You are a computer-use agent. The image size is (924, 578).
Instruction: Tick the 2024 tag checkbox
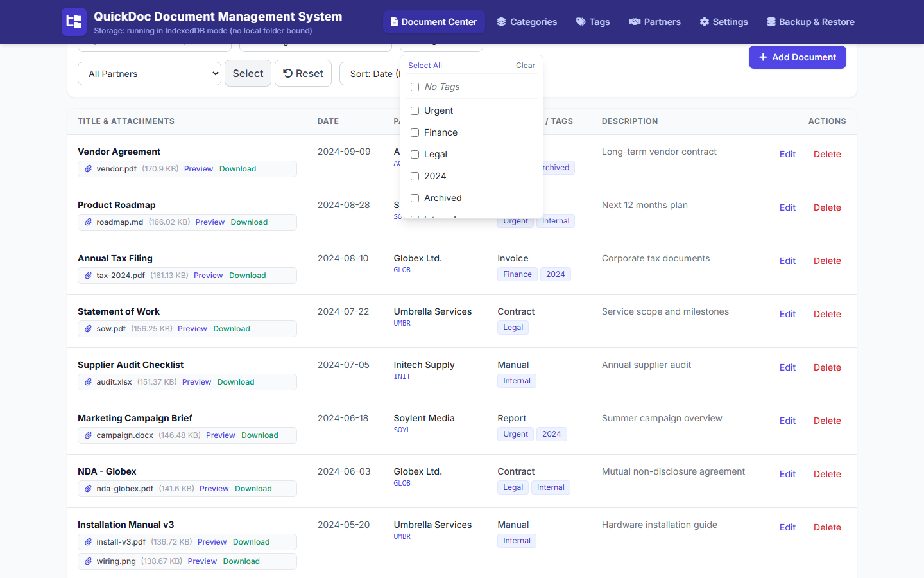[415, 176]
